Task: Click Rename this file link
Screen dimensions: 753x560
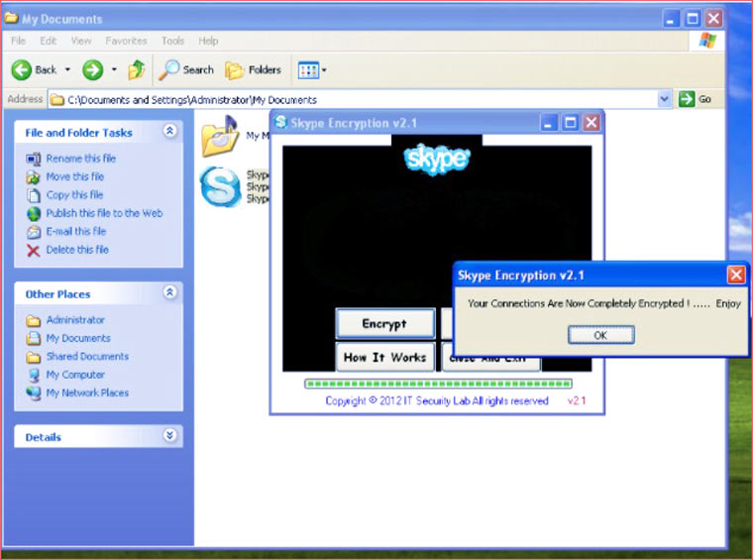Action: click(80, 159)
